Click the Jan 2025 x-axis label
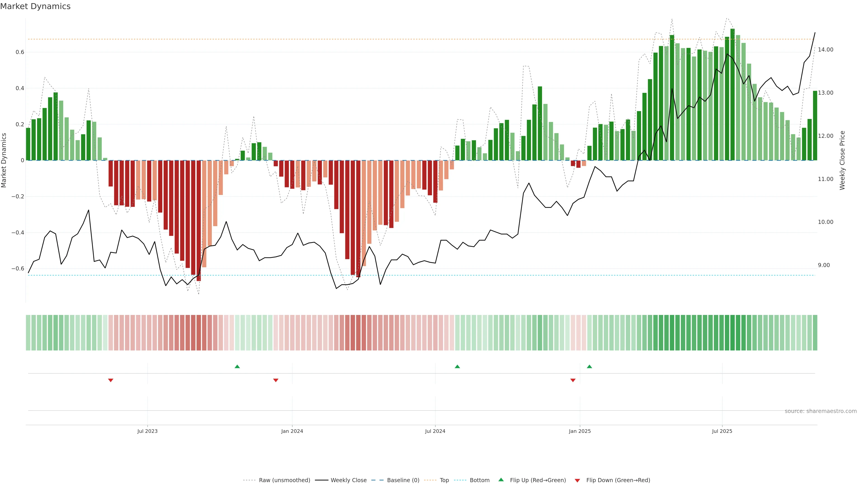Viewport: 868px width, 488px height. point(580,431)
